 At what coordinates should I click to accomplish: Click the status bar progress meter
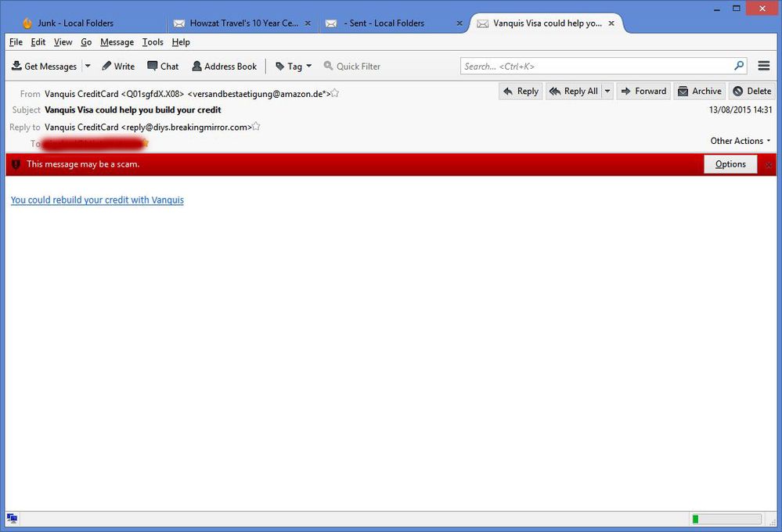[x=726, y=519]
